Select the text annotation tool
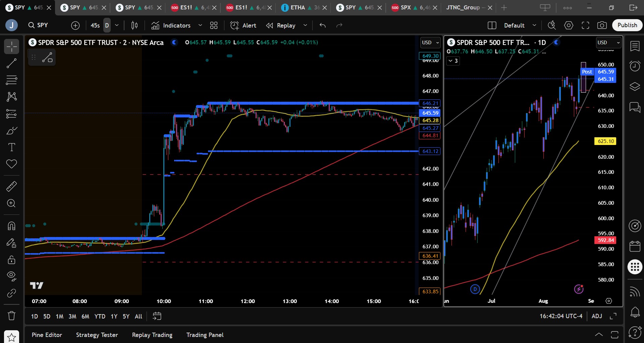644x343 pixels. pyautogui.click(x=11, y=147)
